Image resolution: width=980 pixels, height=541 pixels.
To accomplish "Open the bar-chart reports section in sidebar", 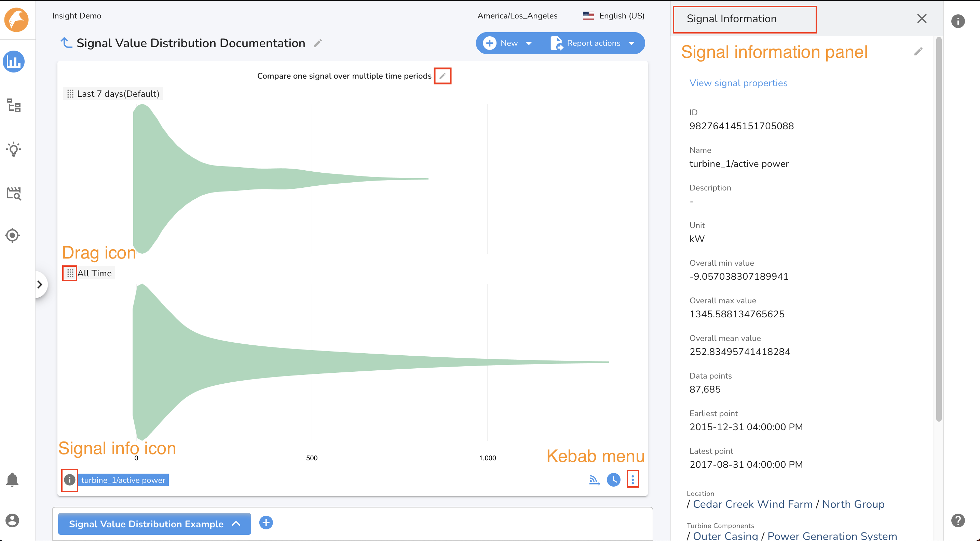I will 14,62.
